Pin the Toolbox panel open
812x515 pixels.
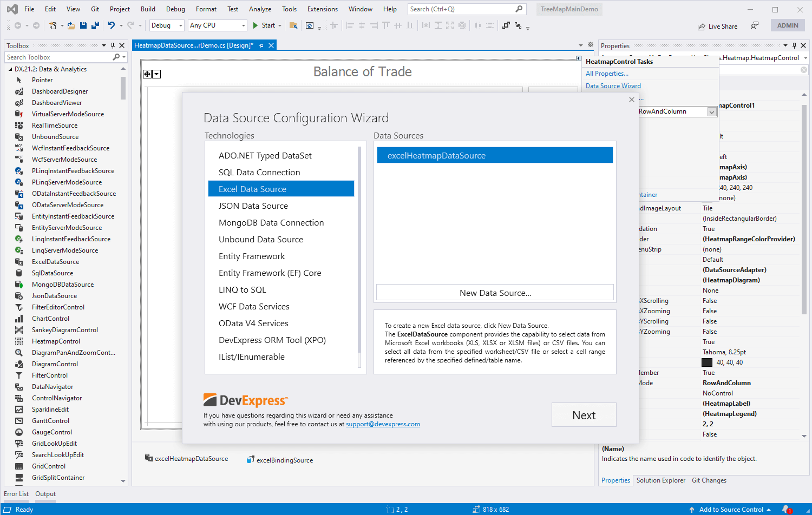[x=114, y=45]
